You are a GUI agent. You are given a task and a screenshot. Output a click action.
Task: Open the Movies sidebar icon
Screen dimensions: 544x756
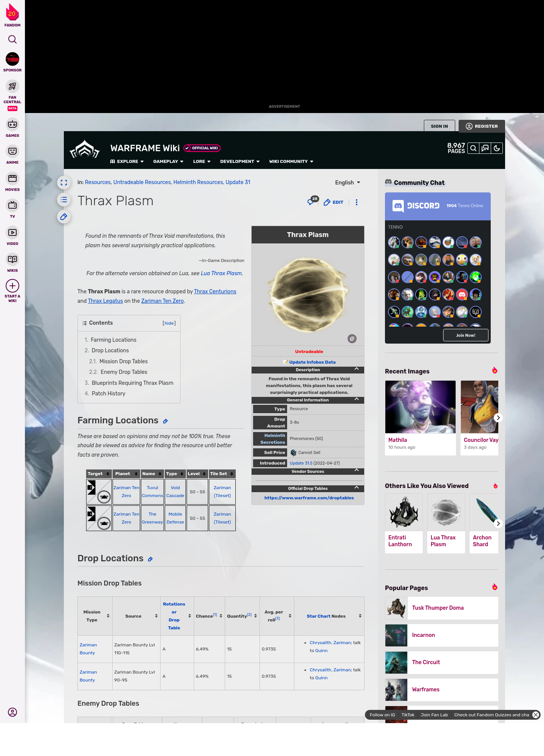(12, 178)
